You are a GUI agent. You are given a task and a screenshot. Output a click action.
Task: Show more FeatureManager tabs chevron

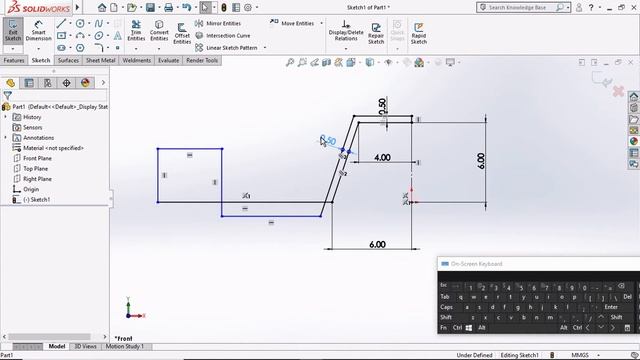click(103, 83)
